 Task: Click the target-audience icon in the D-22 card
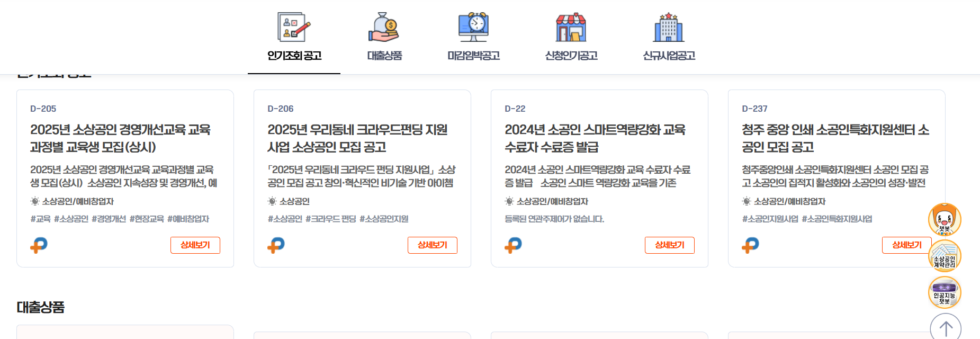[x=509, y=201]
